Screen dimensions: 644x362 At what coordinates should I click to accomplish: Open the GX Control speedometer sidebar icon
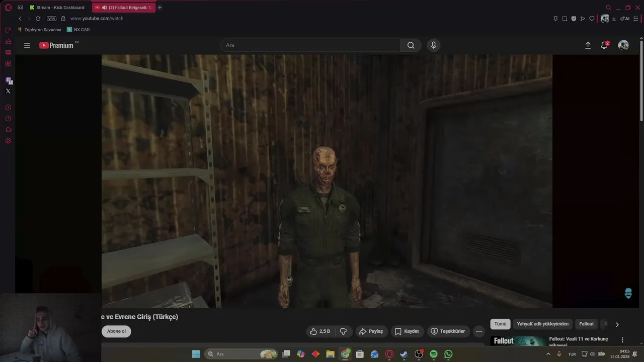8,30
